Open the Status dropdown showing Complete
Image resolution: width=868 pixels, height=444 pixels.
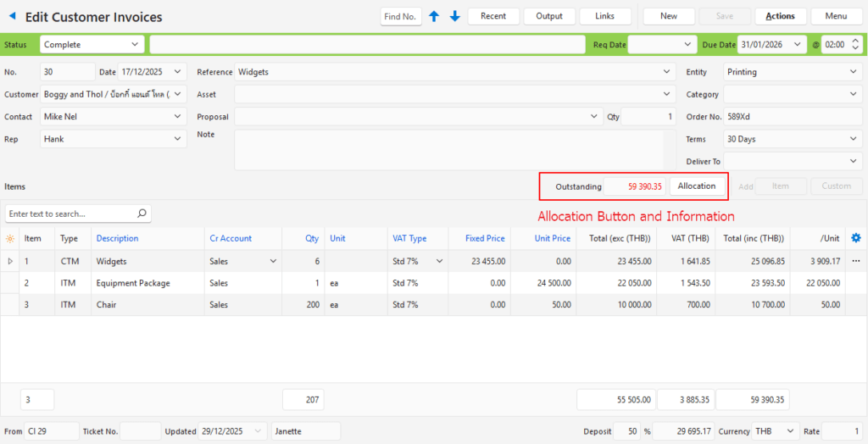(92, 44)
